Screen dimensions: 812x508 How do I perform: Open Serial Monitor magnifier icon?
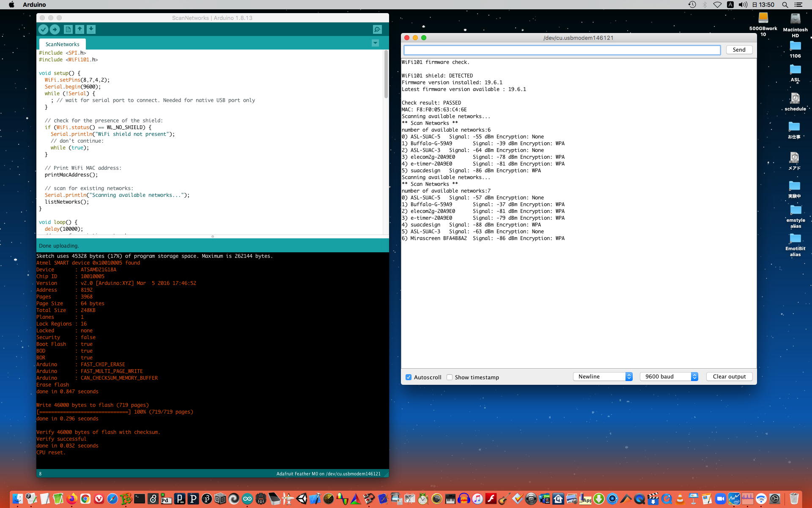[377, 29]
